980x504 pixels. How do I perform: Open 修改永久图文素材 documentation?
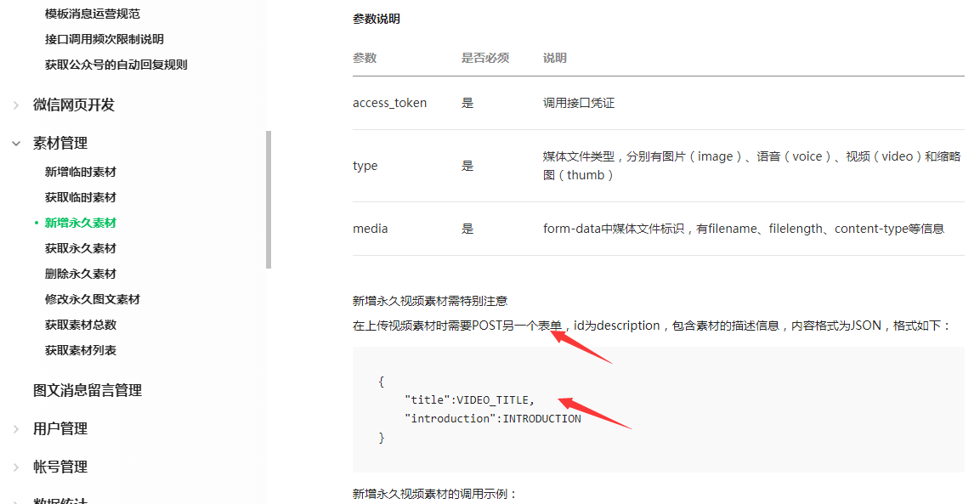pyautogui.click(x=93, y=299)
